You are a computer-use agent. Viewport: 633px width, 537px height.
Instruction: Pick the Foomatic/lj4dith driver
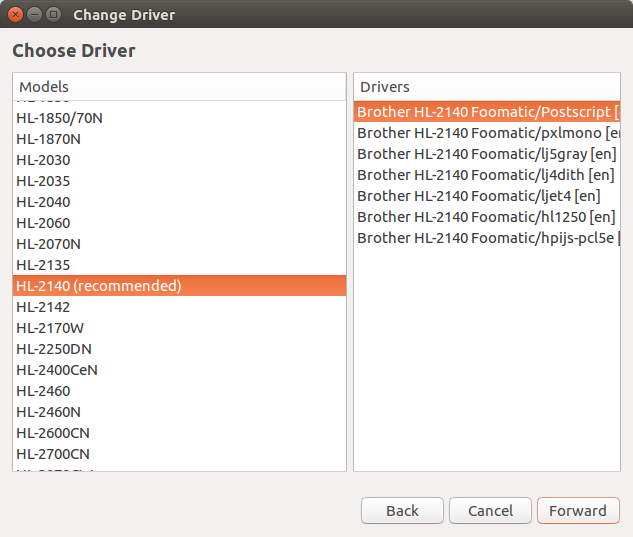[487, 175]
